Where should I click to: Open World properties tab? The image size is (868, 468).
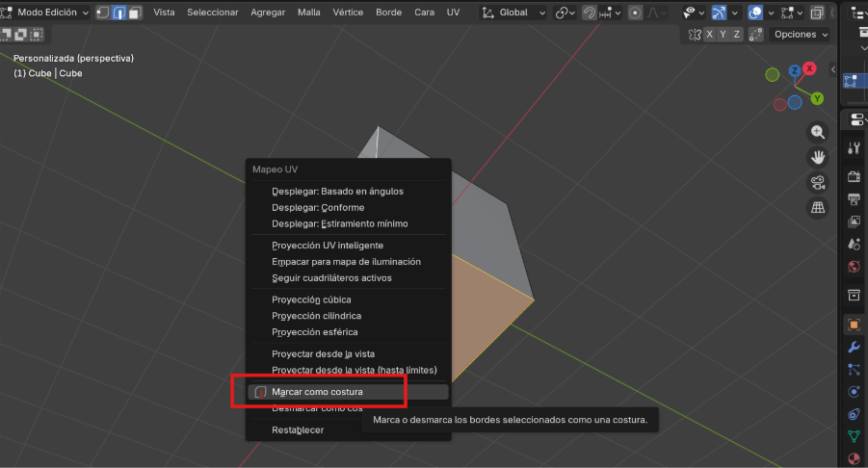(855, 267)
